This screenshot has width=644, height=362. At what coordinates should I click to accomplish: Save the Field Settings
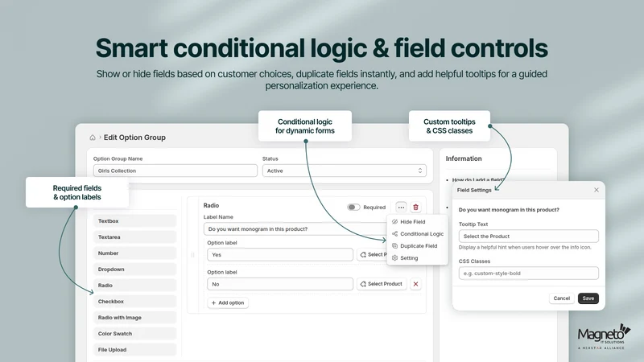(588, 298)
